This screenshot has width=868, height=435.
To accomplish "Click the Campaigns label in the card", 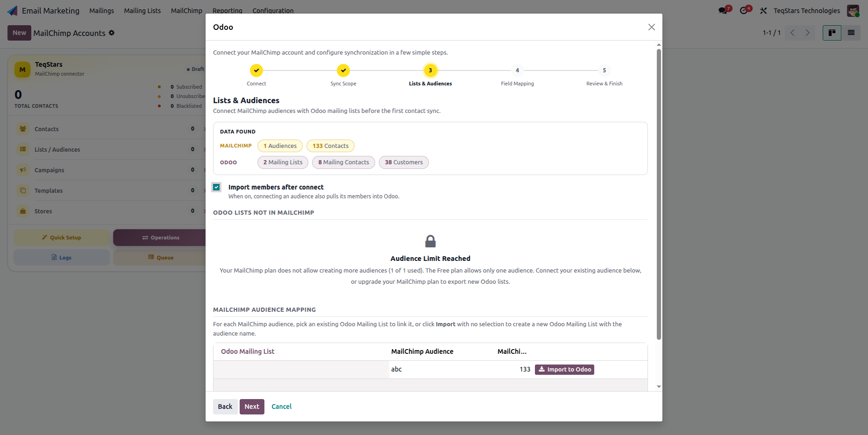I will click(x=50, y=170).
